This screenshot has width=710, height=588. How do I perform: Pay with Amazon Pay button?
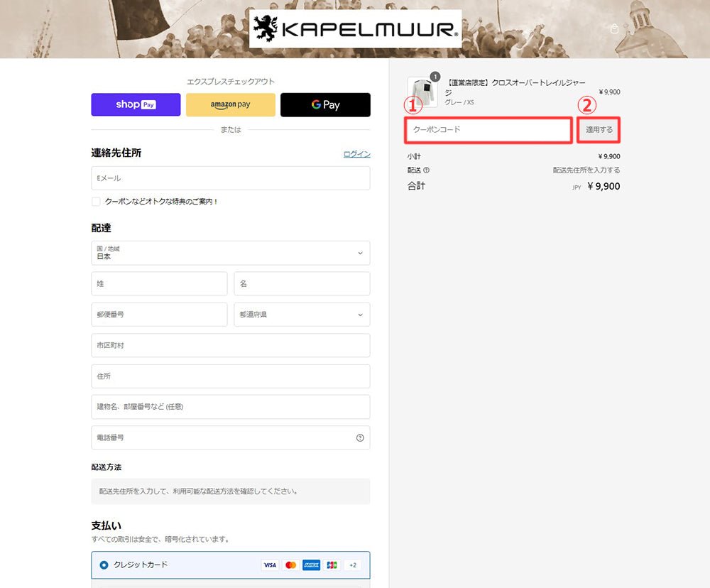tap(231, 104)
